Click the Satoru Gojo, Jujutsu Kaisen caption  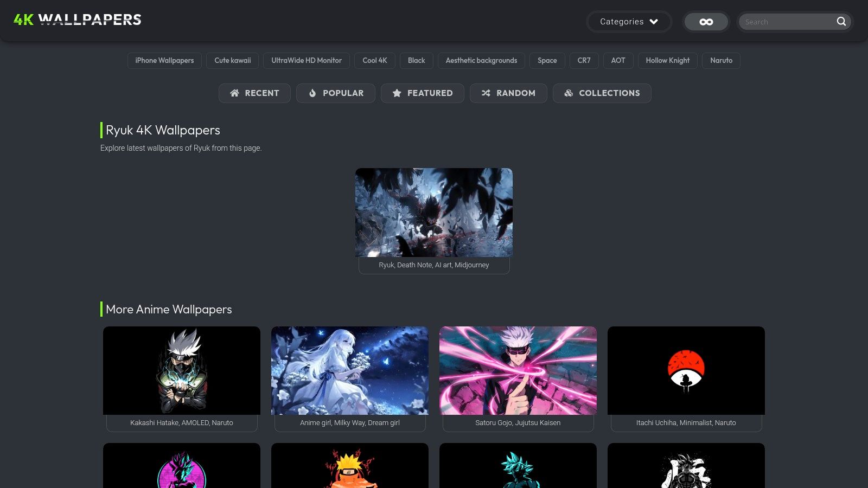coord(518,423)
